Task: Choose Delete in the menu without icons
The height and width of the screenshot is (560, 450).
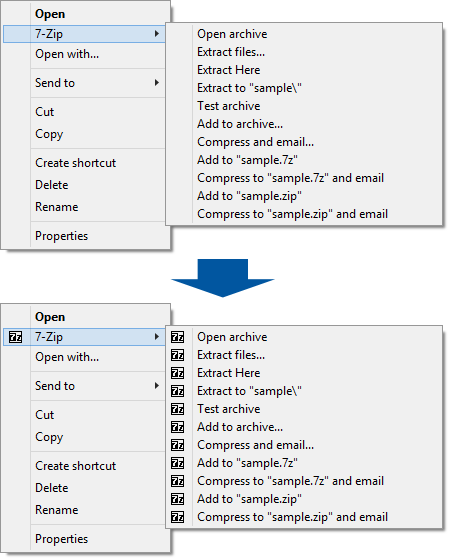Action: coord(52,185)
